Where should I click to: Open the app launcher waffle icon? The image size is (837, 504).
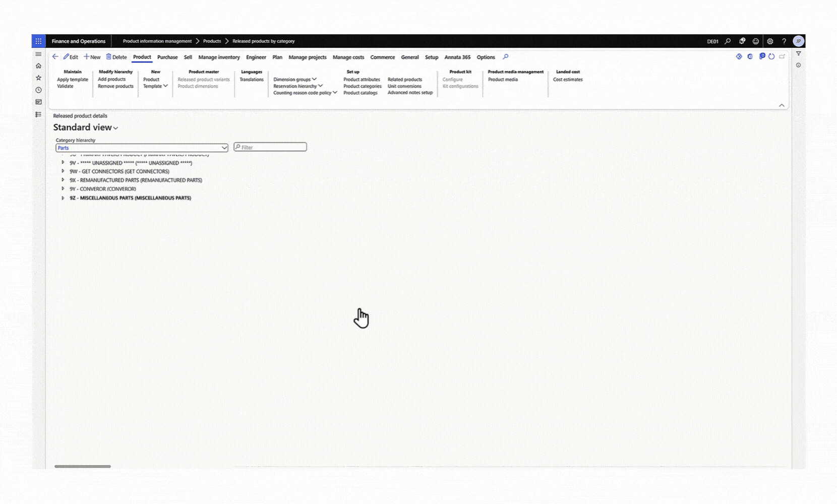pyautogui.click(x=38, y=41)
